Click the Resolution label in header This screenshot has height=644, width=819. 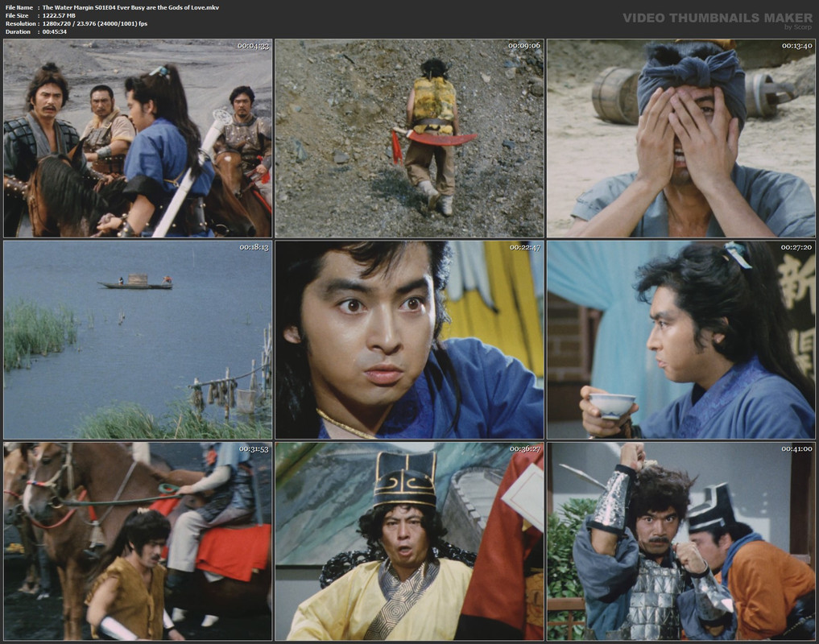tap(21, 23)
